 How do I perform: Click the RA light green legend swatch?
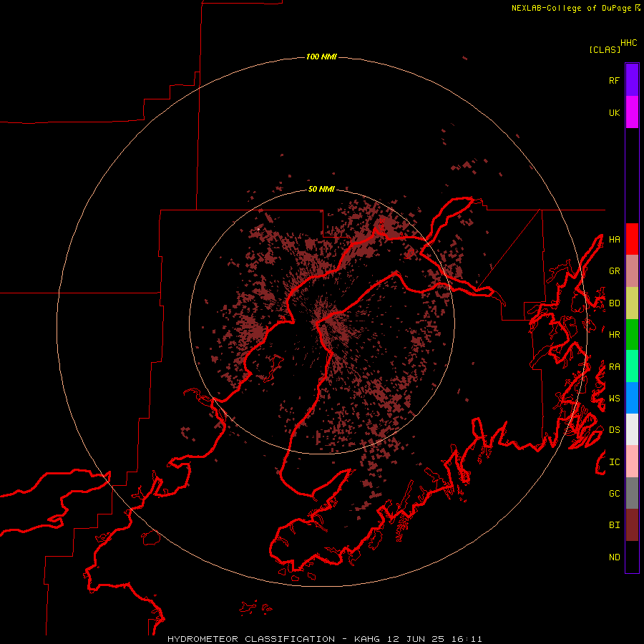(632, 366)
